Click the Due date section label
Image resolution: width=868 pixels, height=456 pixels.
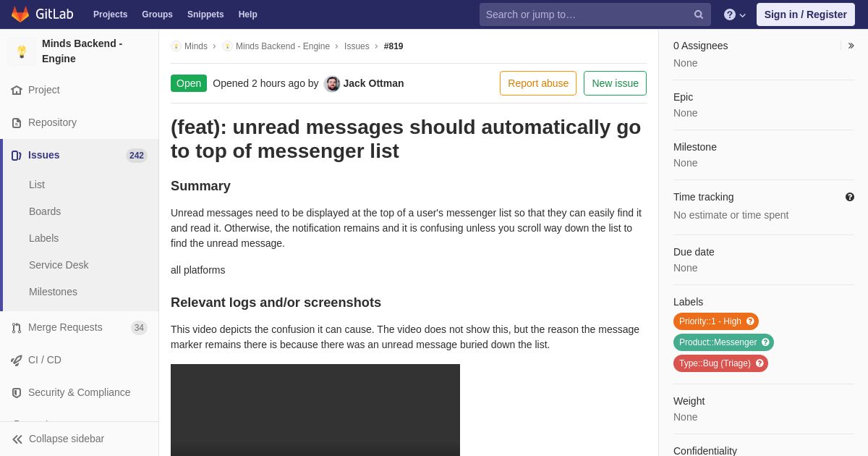[x=694, y=252]
